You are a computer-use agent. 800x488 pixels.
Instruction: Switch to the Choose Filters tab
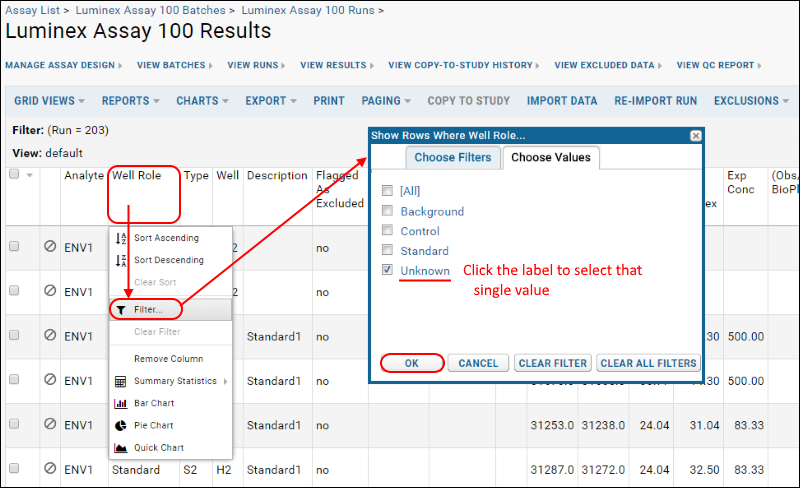[x=453, y=157]
